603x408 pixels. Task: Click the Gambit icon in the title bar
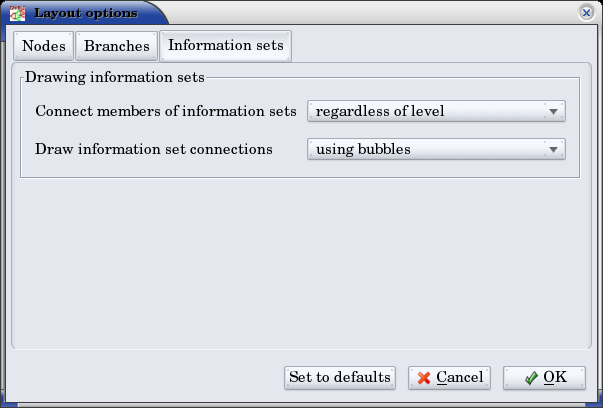[x=17, y=14]
